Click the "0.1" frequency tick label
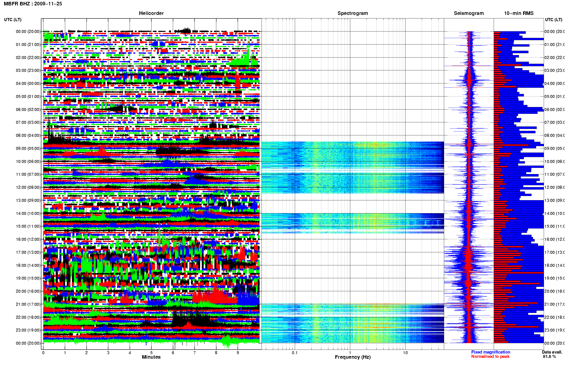The width and height of the screenshot is (588, 368). 295,353
